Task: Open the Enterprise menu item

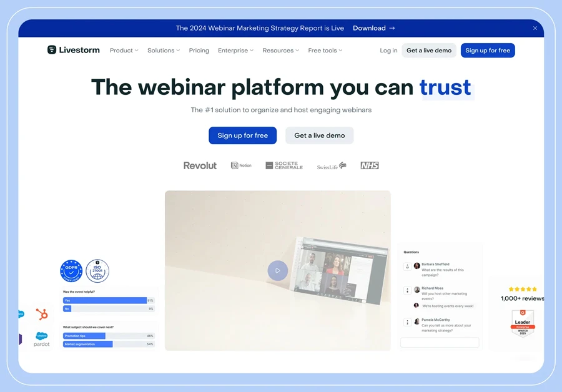Action: click(x=235, y=51)
